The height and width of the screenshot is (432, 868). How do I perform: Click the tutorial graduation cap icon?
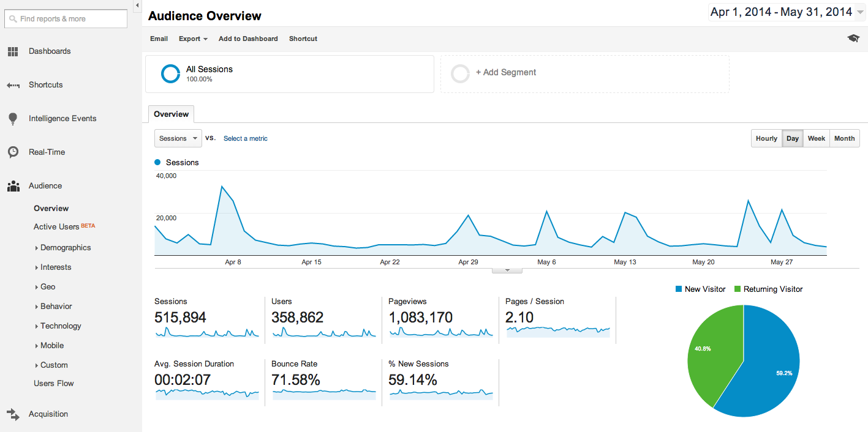(x=853, y=37)
